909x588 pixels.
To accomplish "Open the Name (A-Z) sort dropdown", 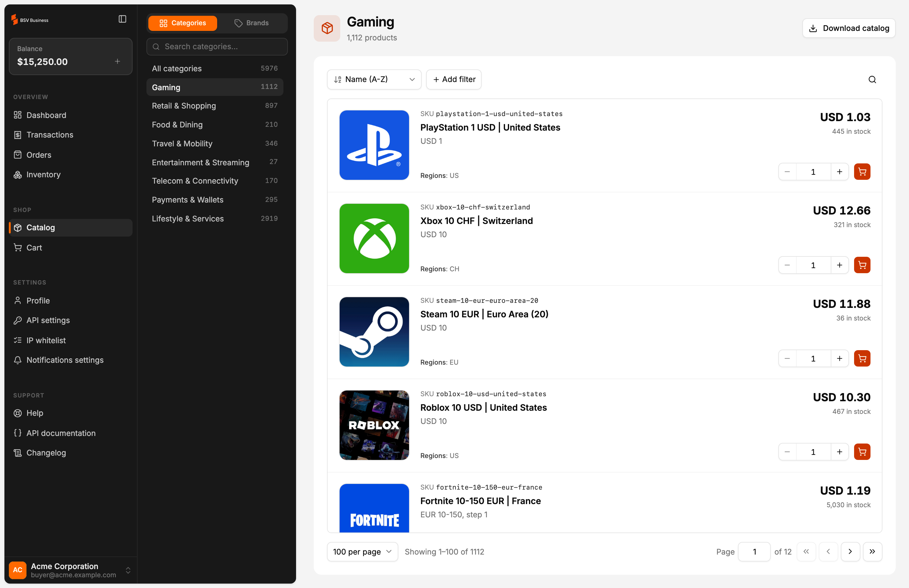I will click(374, 79).
